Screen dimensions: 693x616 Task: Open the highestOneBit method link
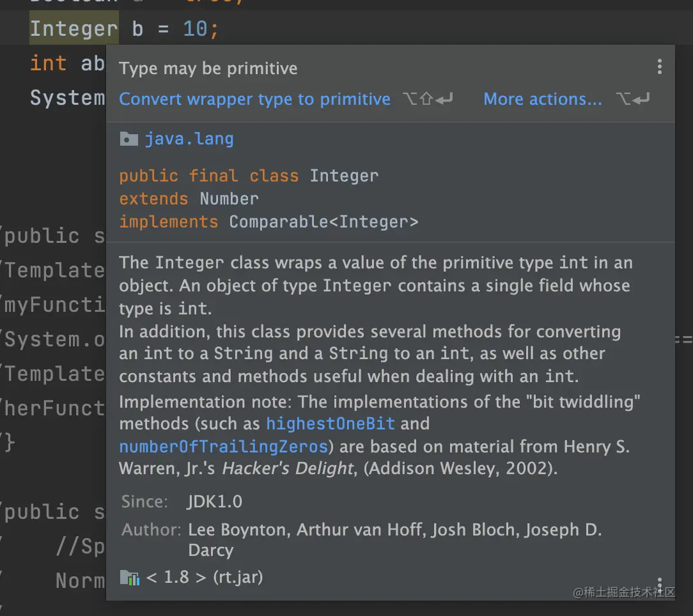pyautogui.click(x=330, y=424)
